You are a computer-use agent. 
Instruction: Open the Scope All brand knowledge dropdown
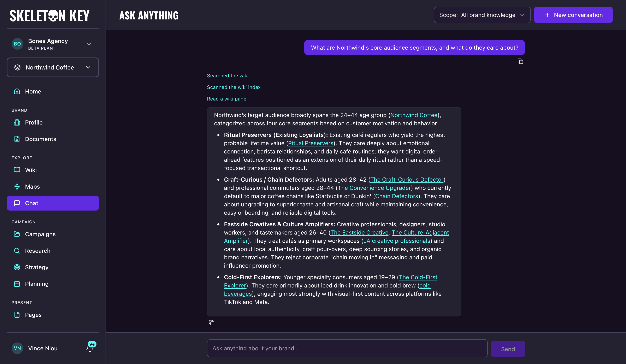tap(482, 15)
